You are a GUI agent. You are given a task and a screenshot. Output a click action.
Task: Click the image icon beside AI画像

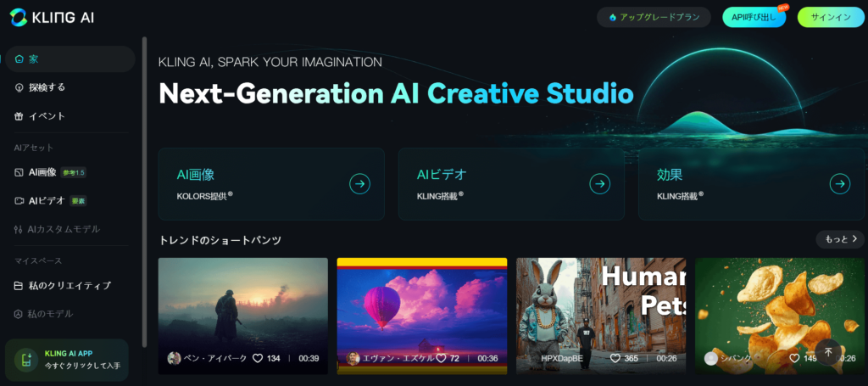tap(19, 173)
